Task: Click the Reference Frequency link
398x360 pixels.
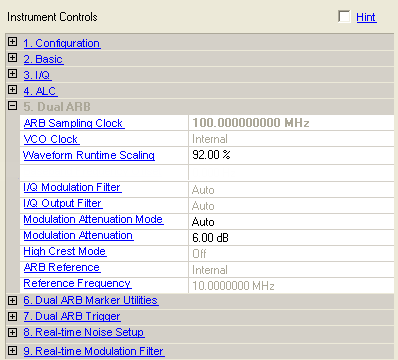Action: pos(77,283)
